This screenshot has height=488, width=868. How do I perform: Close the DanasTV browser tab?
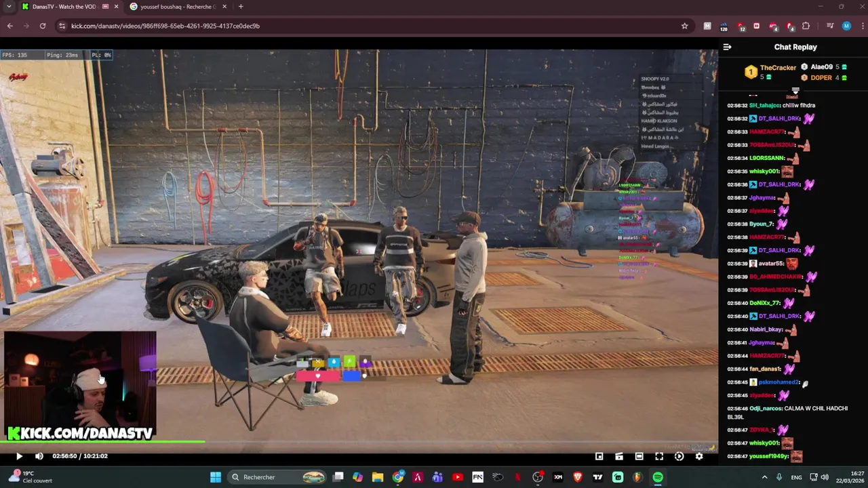coord(116,7)
